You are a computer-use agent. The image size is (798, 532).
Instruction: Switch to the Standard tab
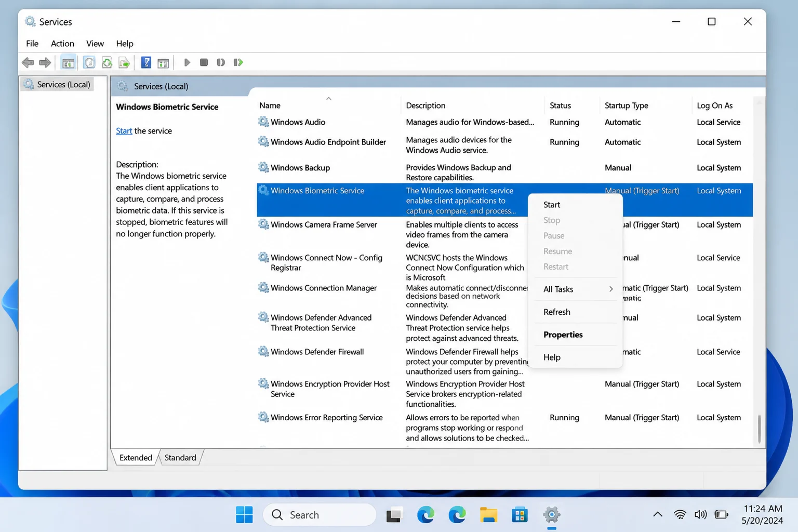pos(180,458)
